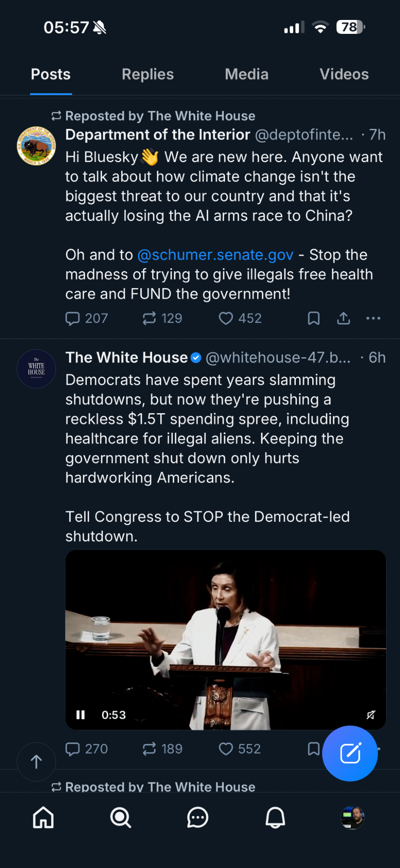The height and width of the screenshot is (868, 400).
Task: Share the Department of the Interior post
Action: click(x=344, y=319)
